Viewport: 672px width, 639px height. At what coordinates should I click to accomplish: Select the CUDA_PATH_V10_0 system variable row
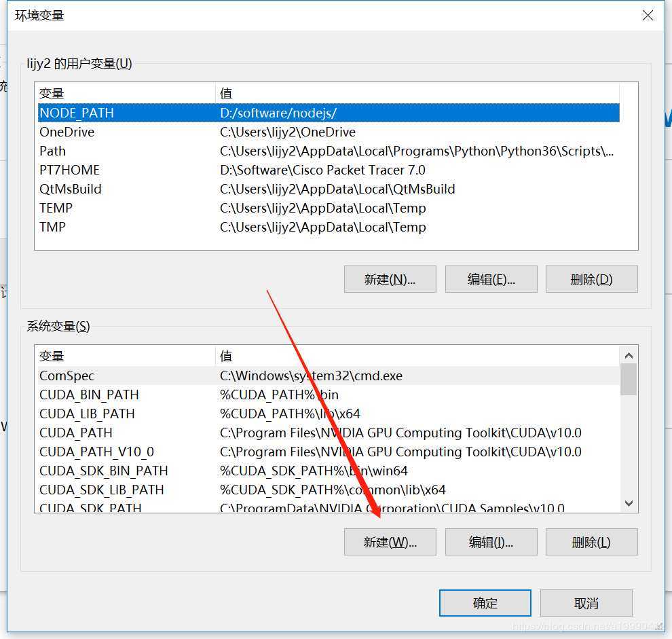coord(329,452)
